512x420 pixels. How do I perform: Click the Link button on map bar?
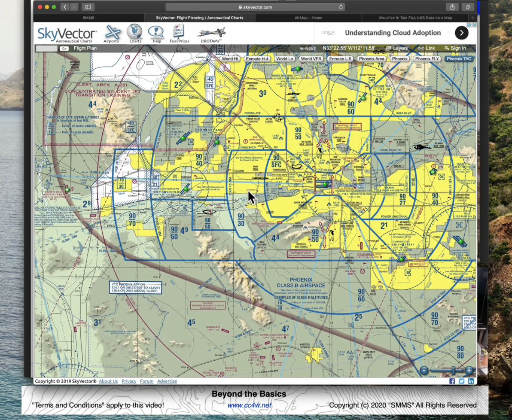click(x=426, y=48)
